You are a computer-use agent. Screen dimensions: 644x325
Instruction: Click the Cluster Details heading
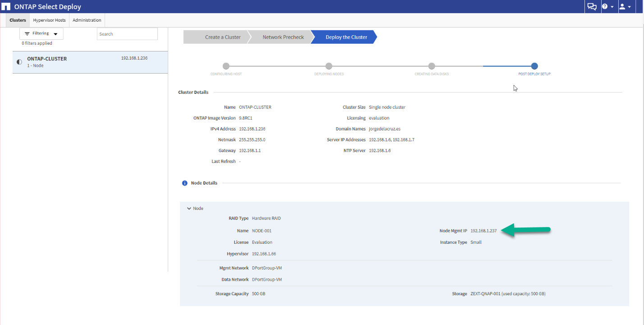193,93
